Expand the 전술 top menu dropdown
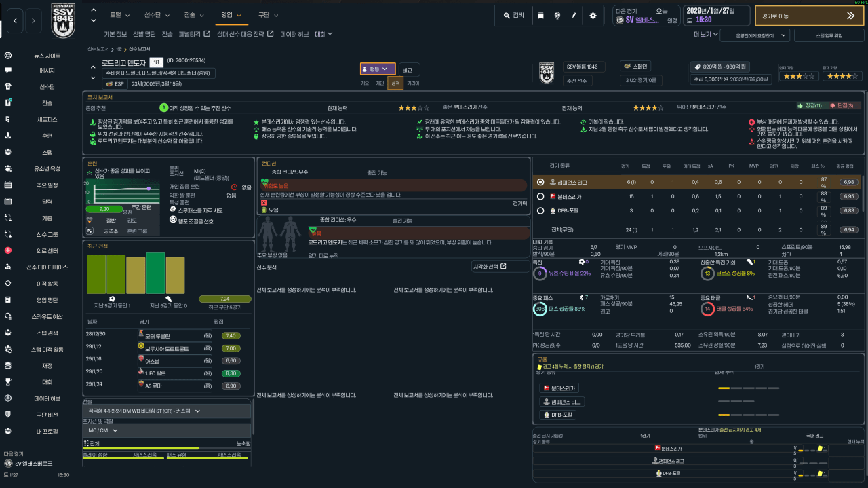Screen dimensions: 868x488 click(x=193, y=14)
